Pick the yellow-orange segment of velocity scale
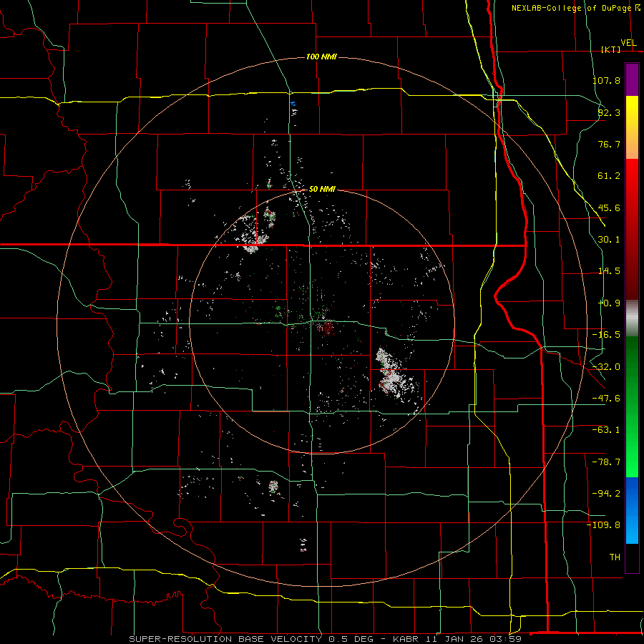This screenshot has width=644, height=644. [632, 127]
